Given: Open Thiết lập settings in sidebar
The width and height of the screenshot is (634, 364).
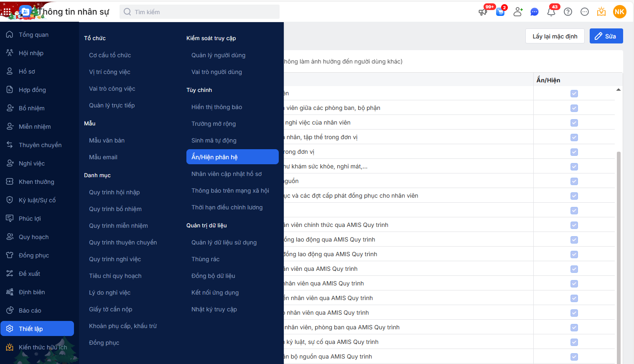Looking at the screenshot, I should [37, 328].
